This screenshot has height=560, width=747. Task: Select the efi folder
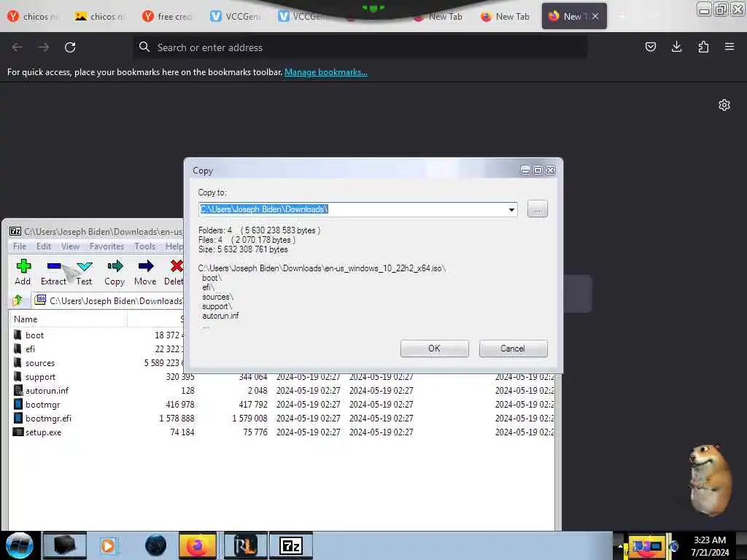[x=31, y=349]
